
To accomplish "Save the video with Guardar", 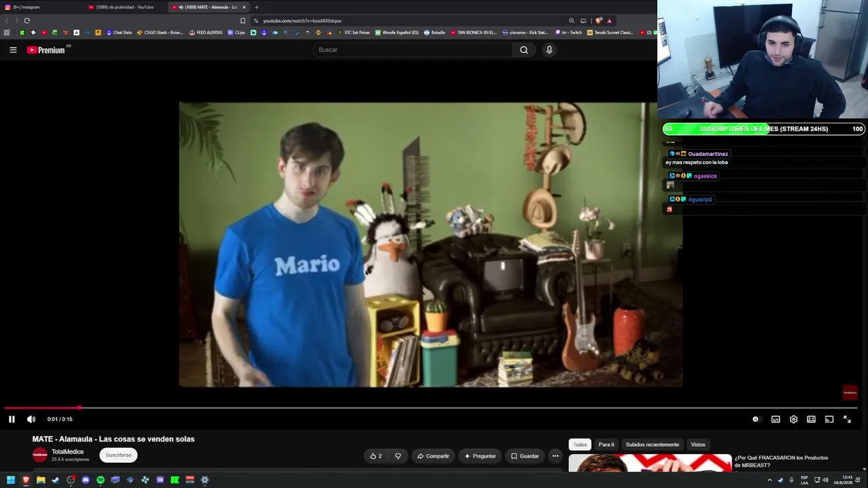I will (x=525, y=456).
